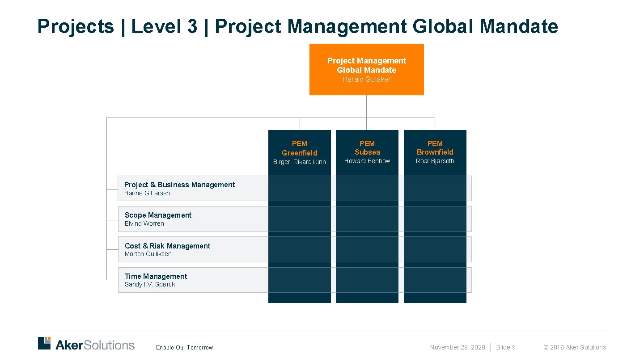The height and width of the screenshot is (362, 644).
Task: Select the name Sandy I.V. Spørck
Action: click(x=150, y=284)
